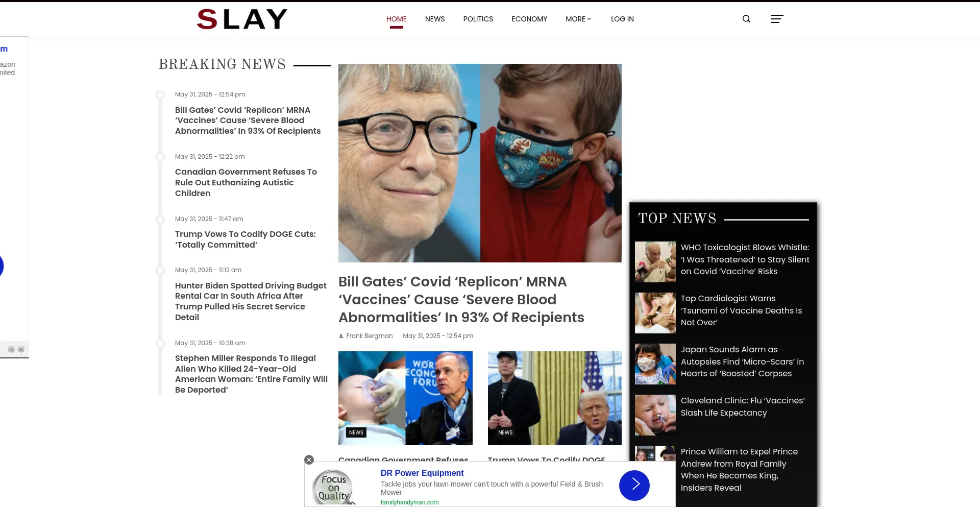Screen dimensions: 980x507
Task: Open WHO Toxicologist article thumbnail
Action: [x=655, y=261]
